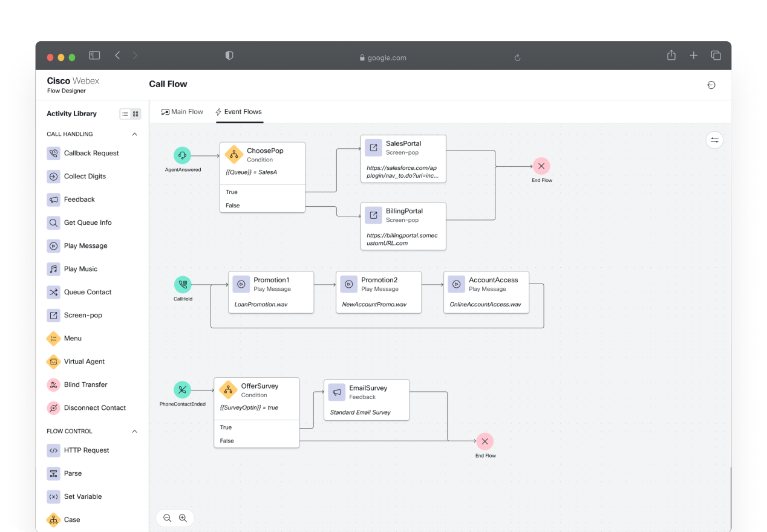The image size is (767, 532).
Task: Select the Parse activity icon
Action: (x=53, y=473)
